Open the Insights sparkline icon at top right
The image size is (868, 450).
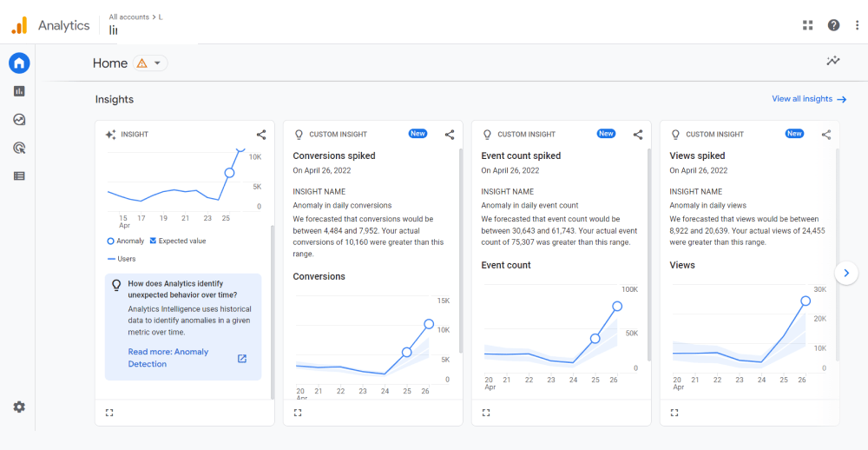click(x=833, y=61)
